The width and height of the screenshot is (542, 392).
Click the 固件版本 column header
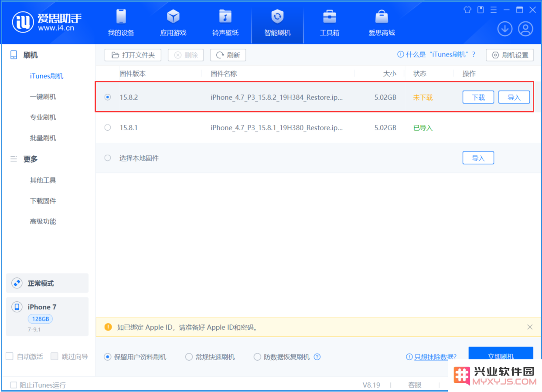[x=133, y=74]
